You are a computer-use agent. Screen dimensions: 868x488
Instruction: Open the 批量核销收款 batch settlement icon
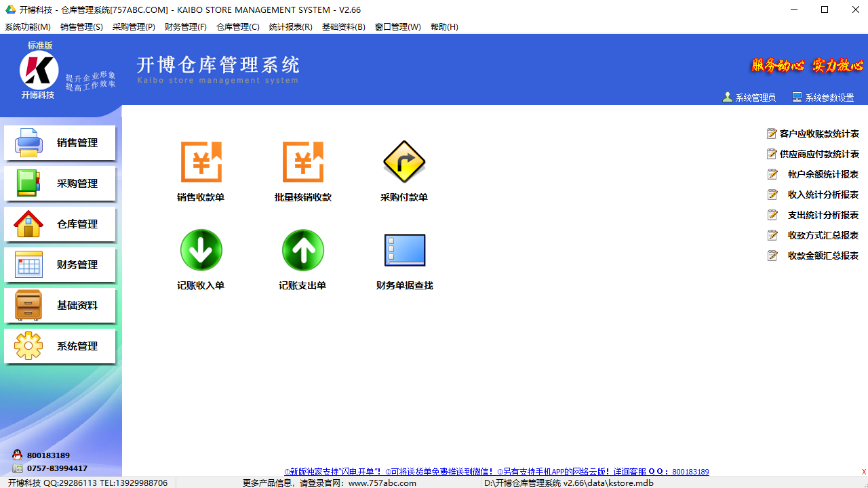point(302,171)
